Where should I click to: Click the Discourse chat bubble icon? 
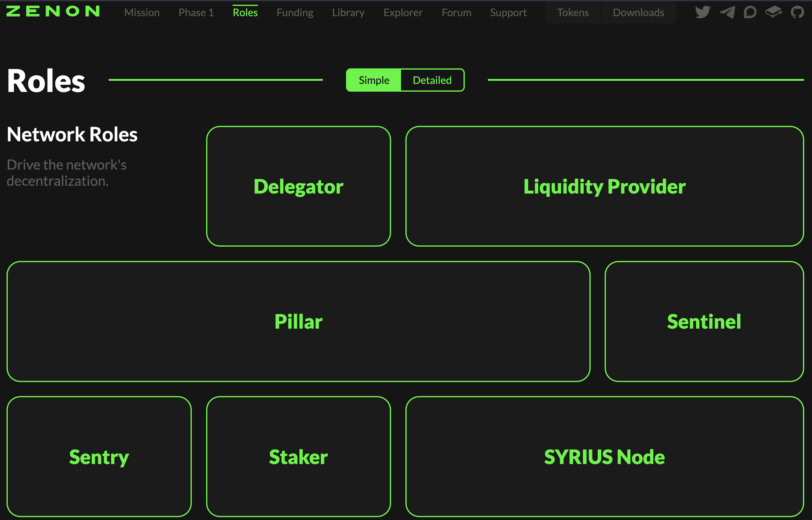[x=750, y=12]
